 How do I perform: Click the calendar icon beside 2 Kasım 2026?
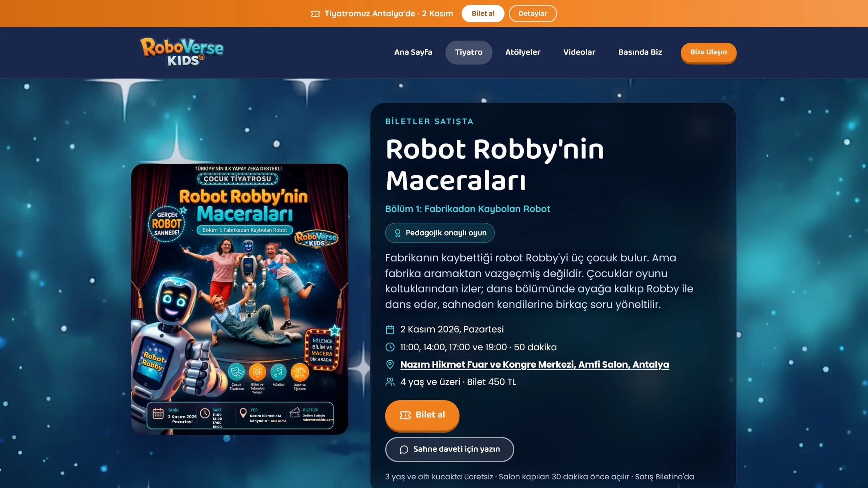[390, 330]
